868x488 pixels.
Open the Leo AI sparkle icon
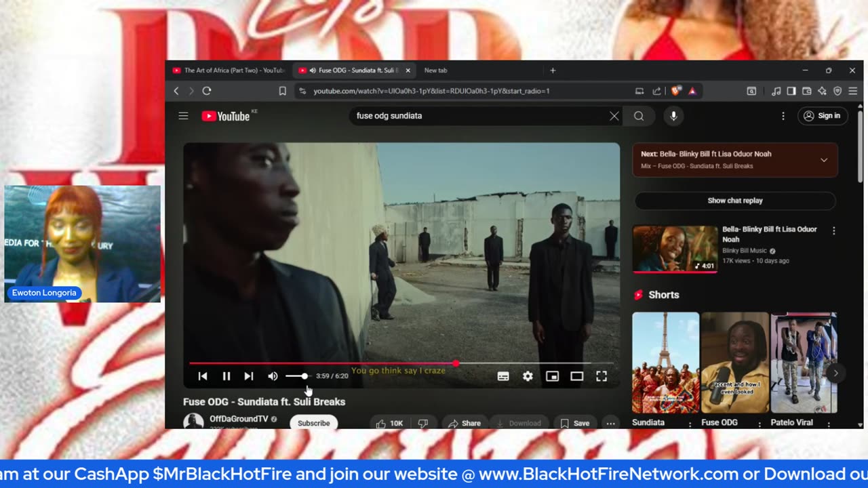coord(822,91)
